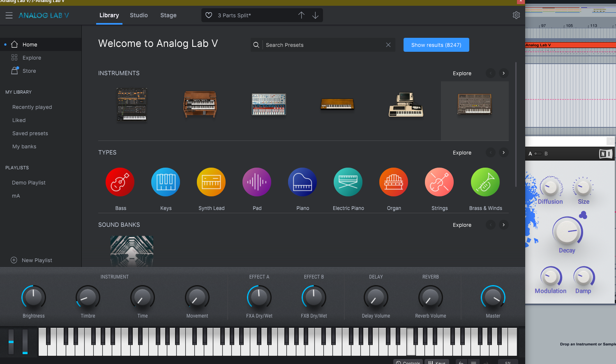Image resolution: width=616 pixels, height=364 pixels.
Task: Choose the Electric Piano type icon
Action: [x=348, y=182]
